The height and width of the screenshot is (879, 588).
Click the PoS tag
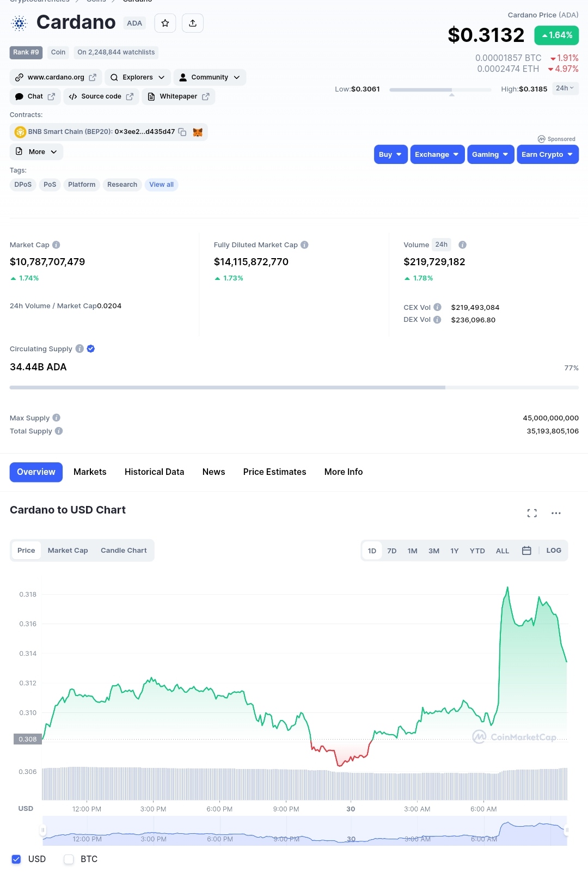50,185
